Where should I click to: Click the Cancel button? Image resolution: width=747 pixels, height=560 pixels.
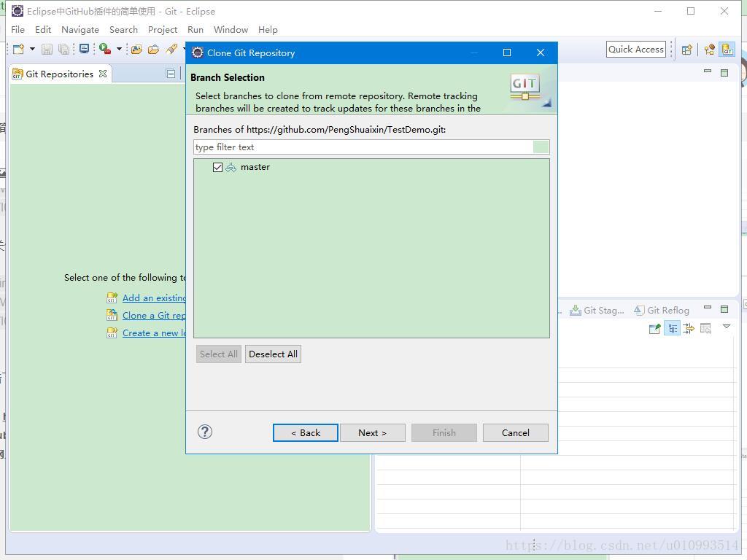coord(516,433)
